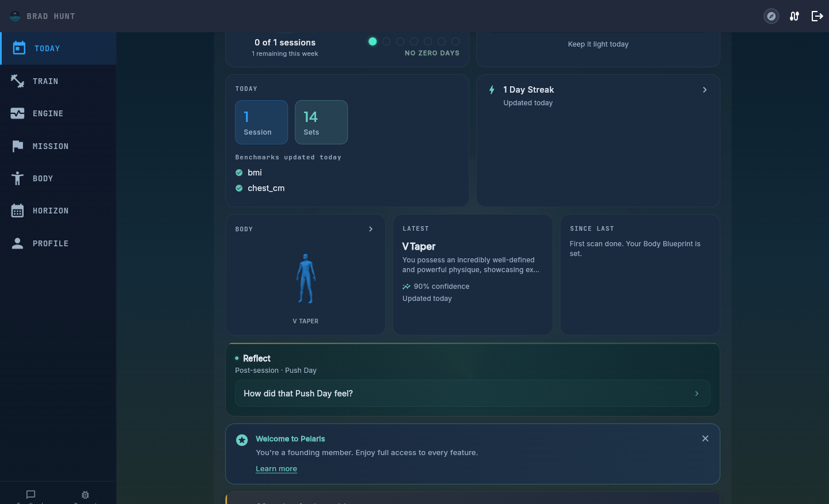Dismiss the Welcome to Pelaris banner
The image size is (829, 504).
pos(705,438)
